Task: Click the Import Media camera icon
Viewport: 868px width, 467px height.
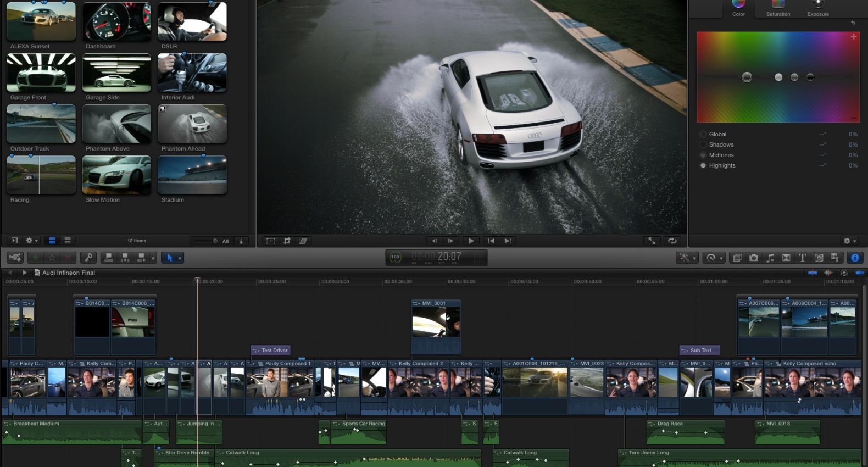Action: [15, 258]
